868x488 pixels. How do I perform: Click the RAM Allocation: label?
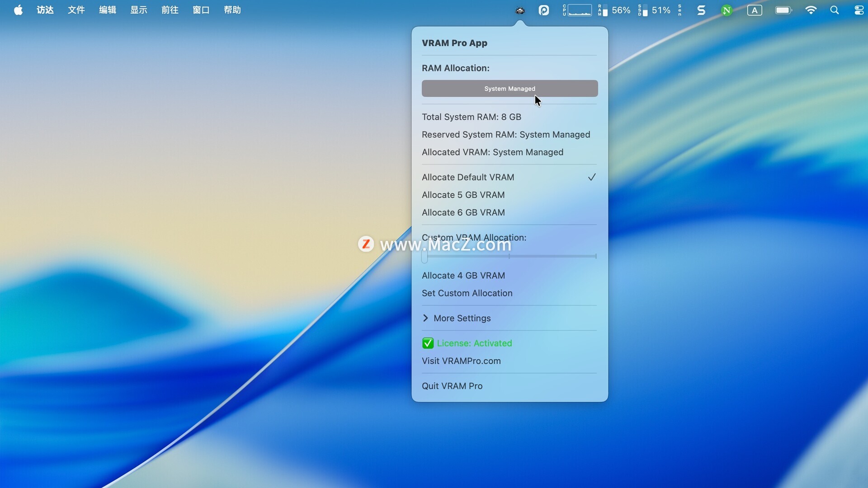click(455, 68)
